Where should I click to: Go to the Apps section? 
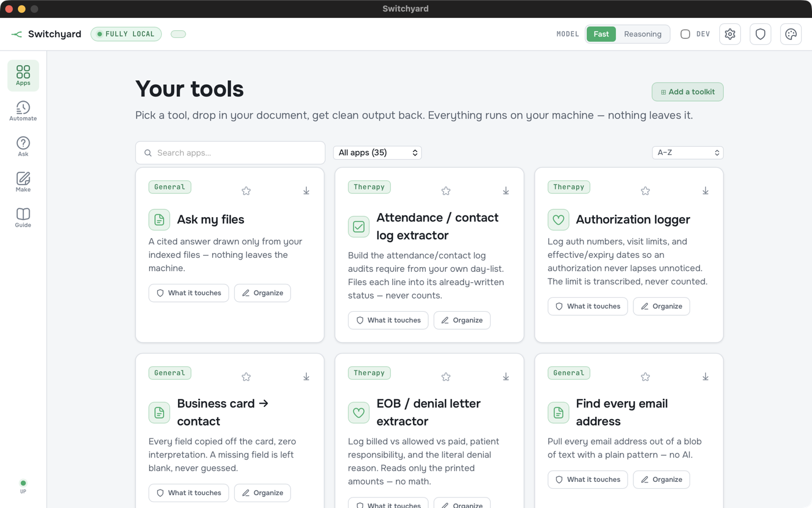click(x=23, y=75)
